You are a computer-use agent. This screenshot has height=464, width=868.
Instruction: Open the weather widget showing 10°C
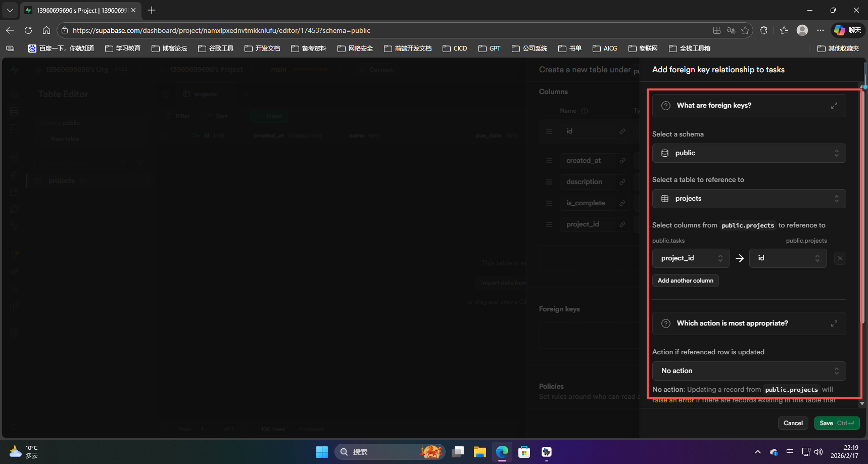click(x=24, y=452)
